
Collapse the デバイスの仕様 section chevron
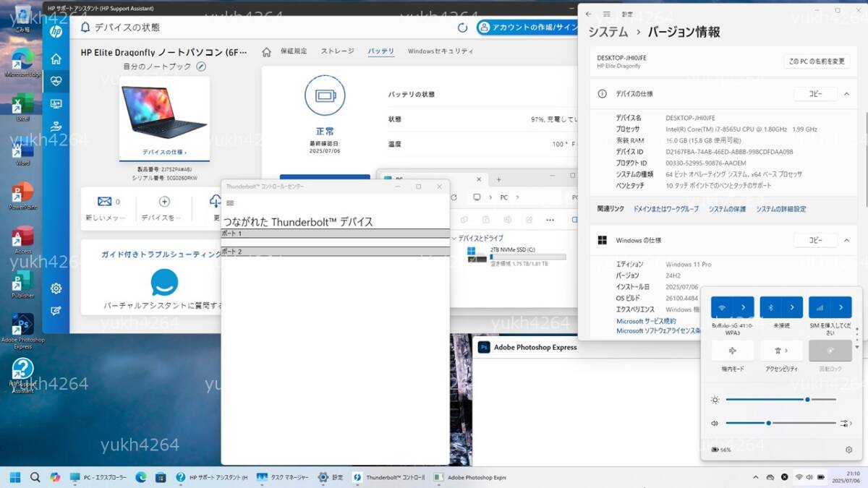tap(846, 94)
